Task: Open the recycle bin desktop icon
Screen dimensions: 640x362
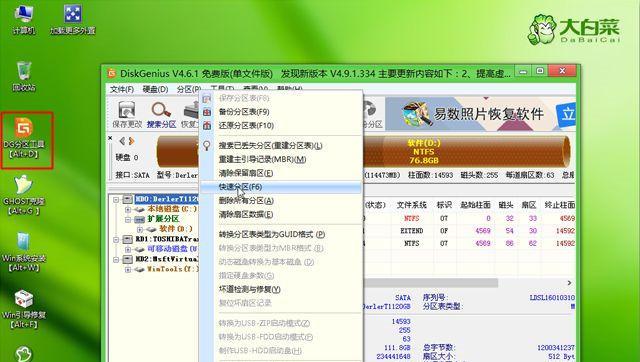Action: click(24, 76)
